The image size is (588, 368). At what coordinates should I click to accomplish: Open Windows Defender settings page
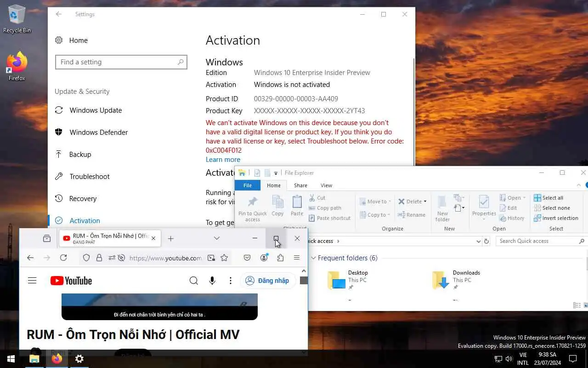(x=91, y=132)
